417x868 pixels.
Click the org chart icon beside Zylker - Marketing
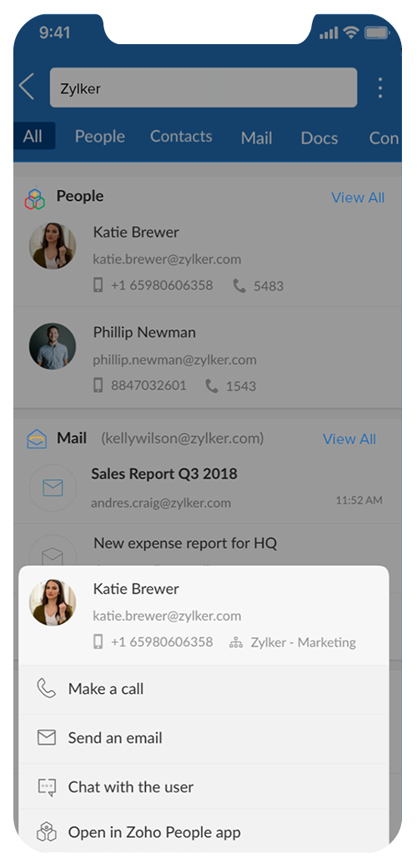point(236,643)
